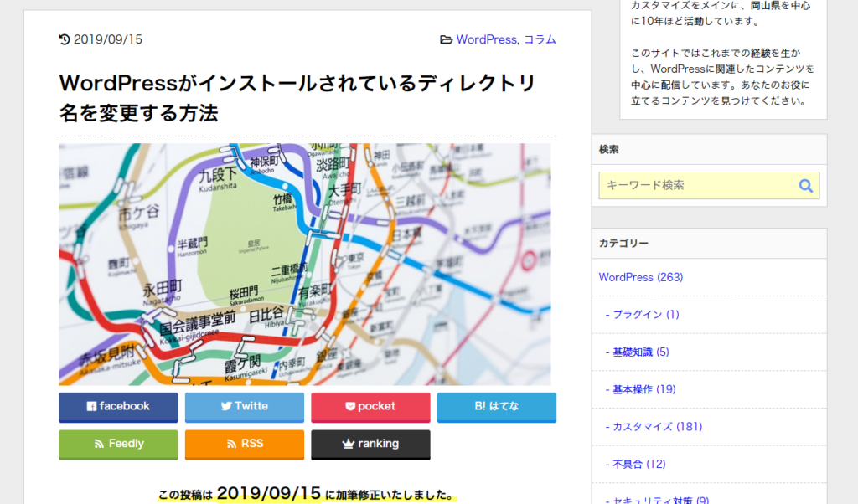This screenshot has height=504, width=858.
Task: Subscribe with the Feedly button
Action: click(x=118, y=444)
